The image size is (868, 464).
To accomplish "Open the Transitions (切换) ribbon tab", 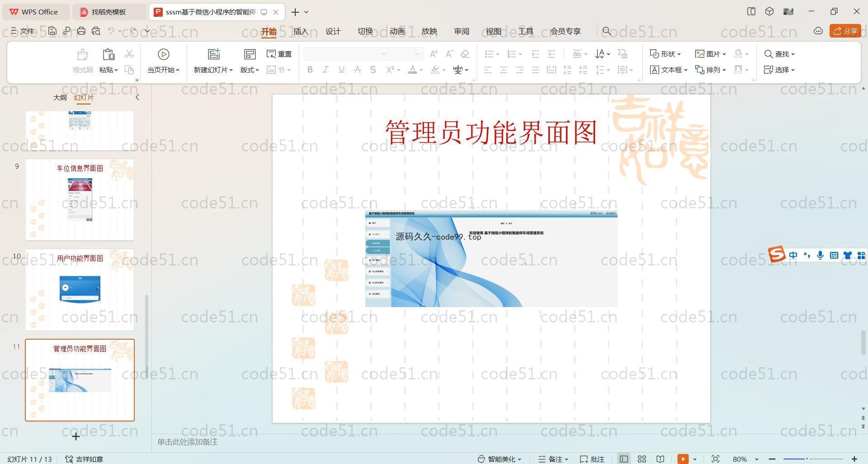I will tap(365, 31).
